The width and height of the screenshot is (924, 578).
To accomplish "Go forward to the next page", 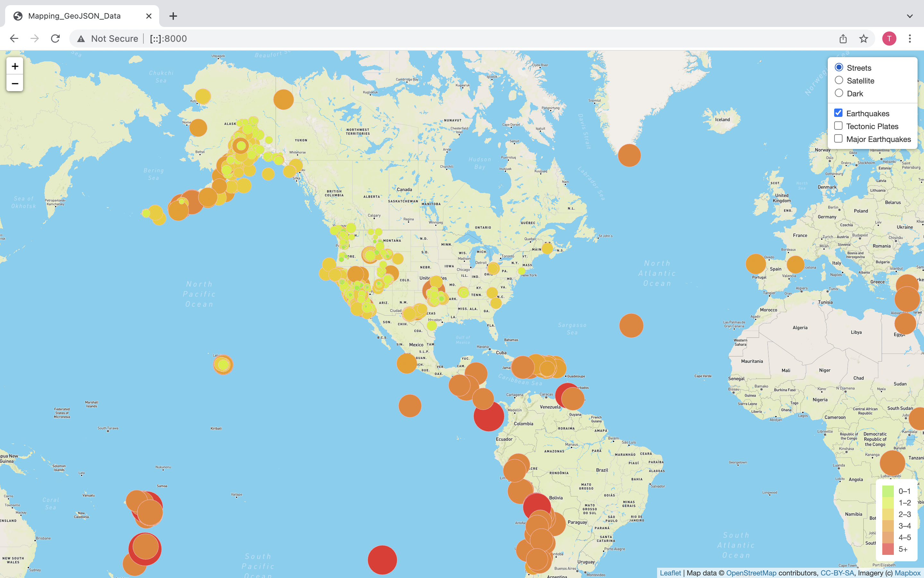I will click(x=35, y=39).
